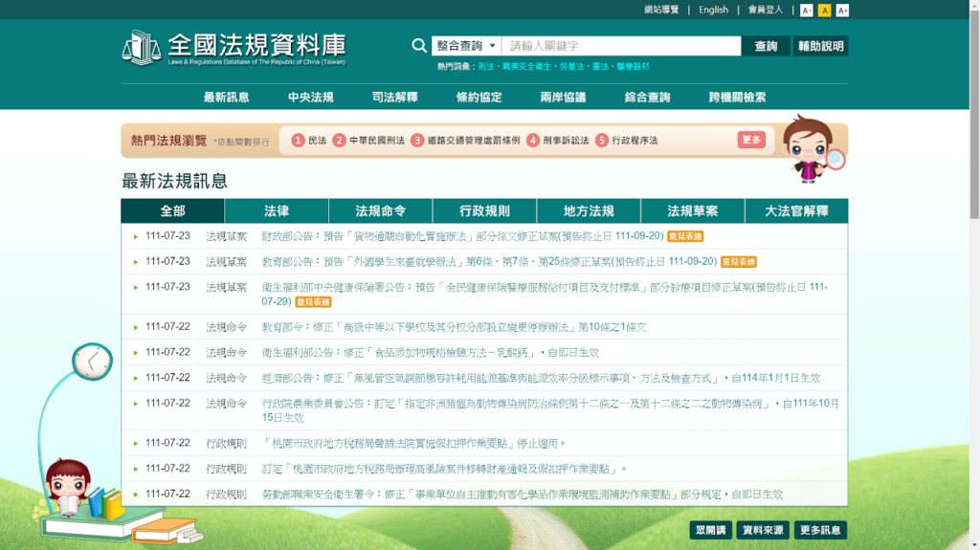Click the detective mascot with magnifier
Viewport: 980px width, 550px height.
coord(813,149)
